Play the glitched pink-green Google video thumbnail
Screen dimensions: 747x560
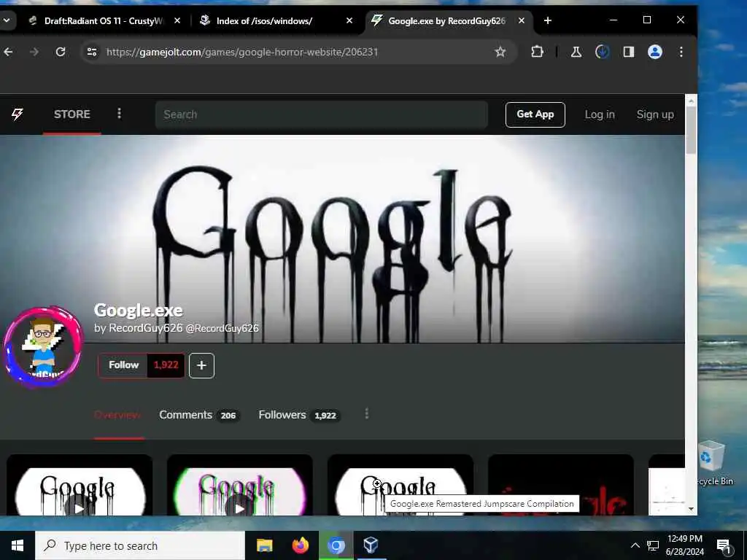[x=239, y=486]
